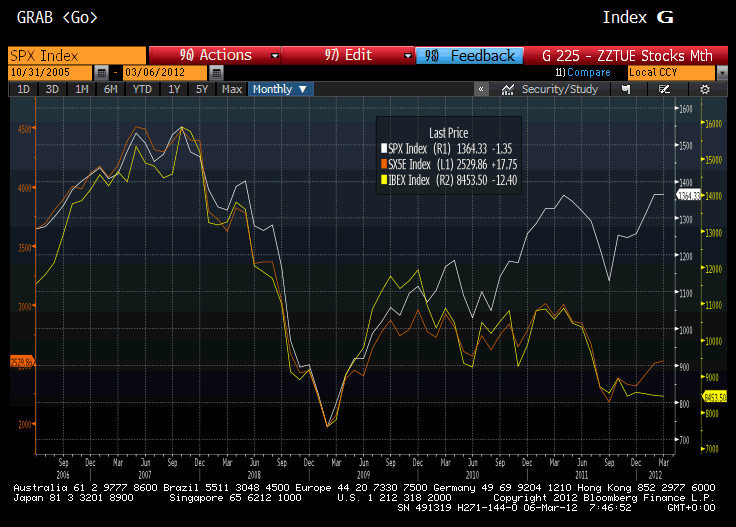Click the Local CCY field
736x527 pixels.
671,73
